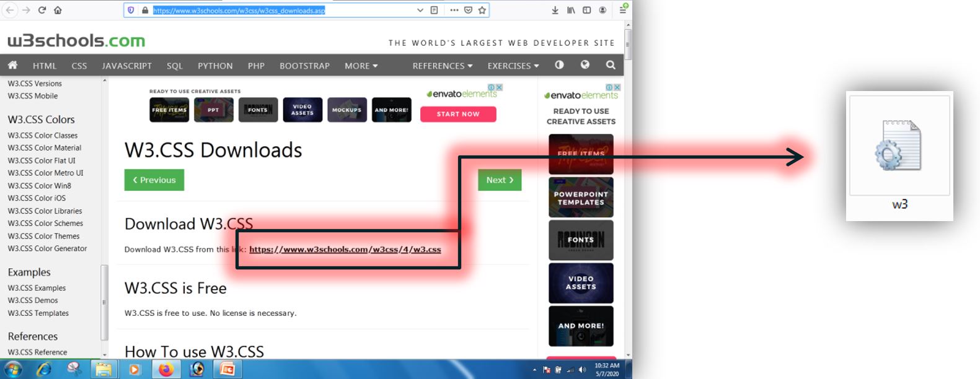Open the Downloads arrow in Firefox toolbar
Image resolution: width=980 pixels, height=379 pixels.
tap(555, 10)
